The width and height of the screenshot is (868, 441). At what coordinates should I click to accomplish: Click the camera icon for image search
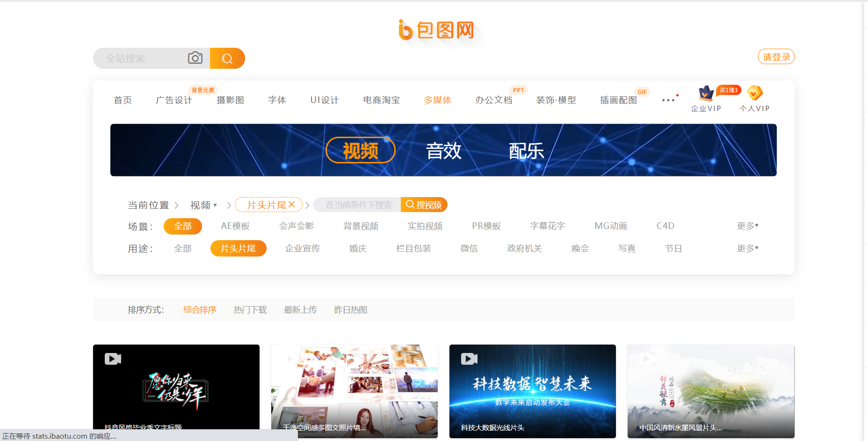[195, 58]
